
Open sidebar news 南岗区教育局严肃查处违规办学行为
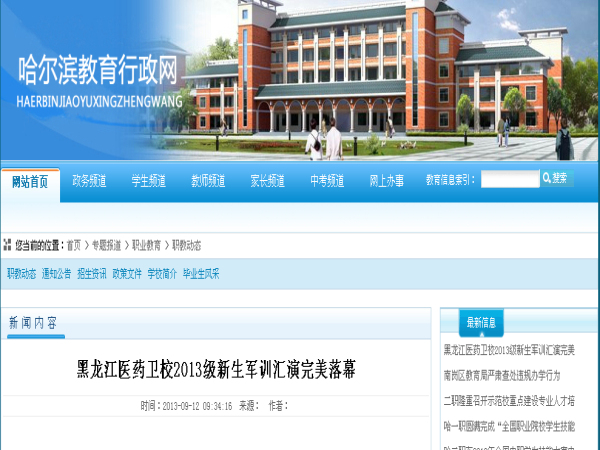coord(502,375)
